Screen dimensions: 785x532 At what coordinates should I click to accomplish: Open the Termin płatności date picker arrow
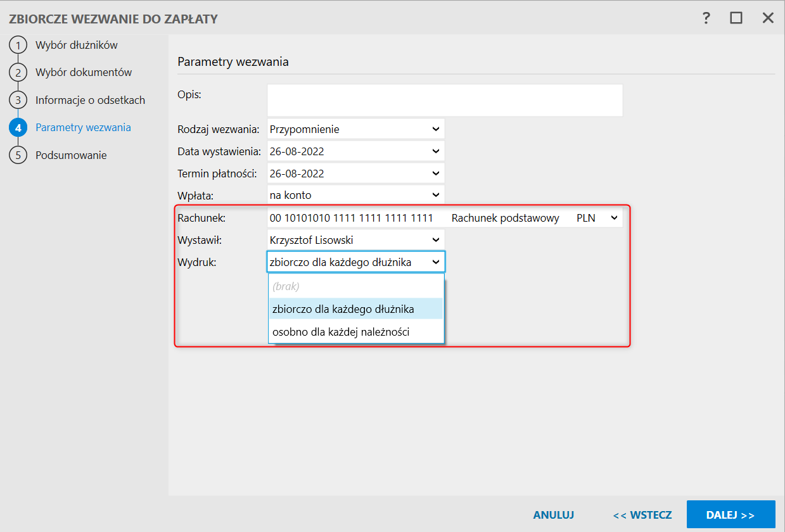(x=435, y=173)
